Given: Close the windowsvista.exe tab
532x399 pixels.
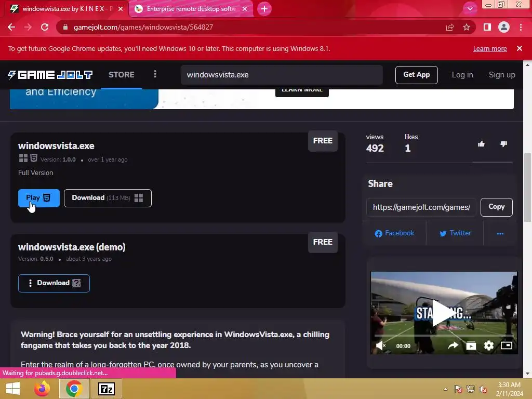Looking at the screenshot, I should pyautogui.click(x=121, y=9).
